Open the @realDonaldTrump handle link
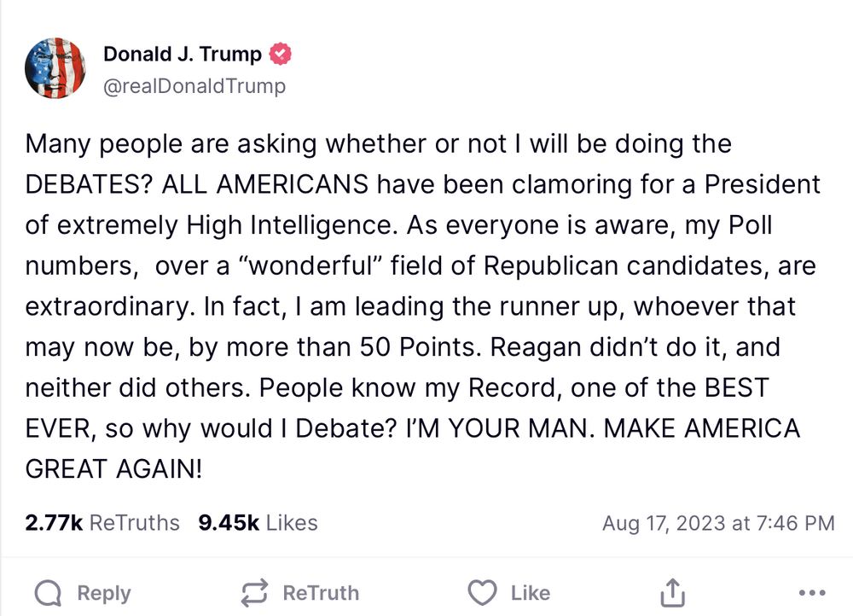 (x=194, y=86)
